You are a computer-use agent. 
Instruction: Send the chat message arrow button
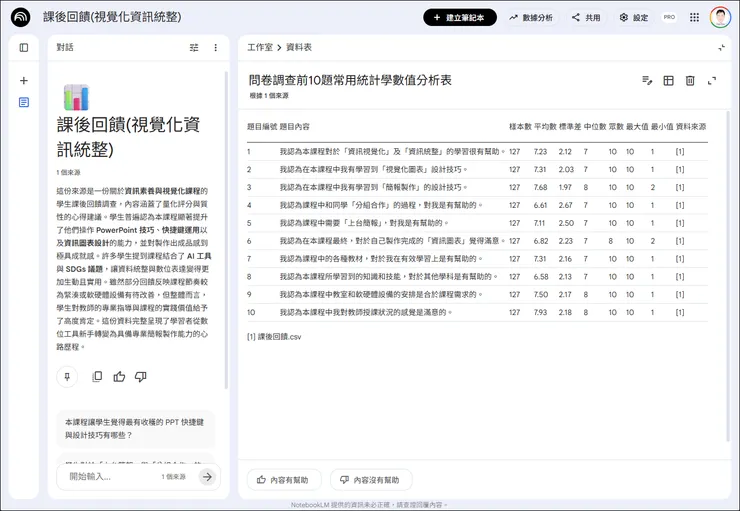pyautogui.click(x=207, y=477)
